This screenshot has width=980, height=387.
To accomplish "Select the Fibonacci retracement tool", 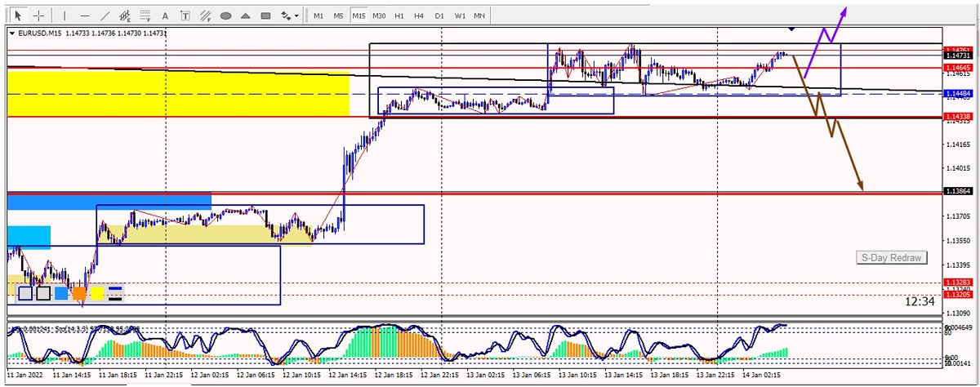I will (x=145, y=16).
